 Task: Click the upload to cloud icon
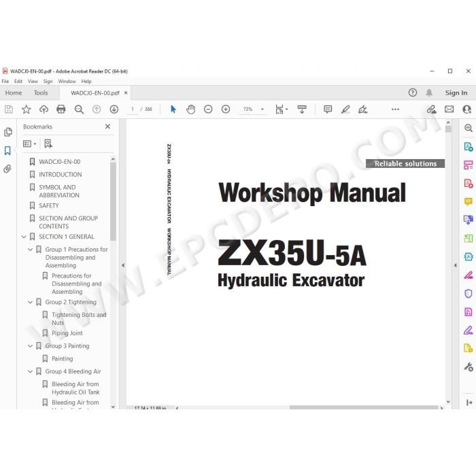coord(44,109)
